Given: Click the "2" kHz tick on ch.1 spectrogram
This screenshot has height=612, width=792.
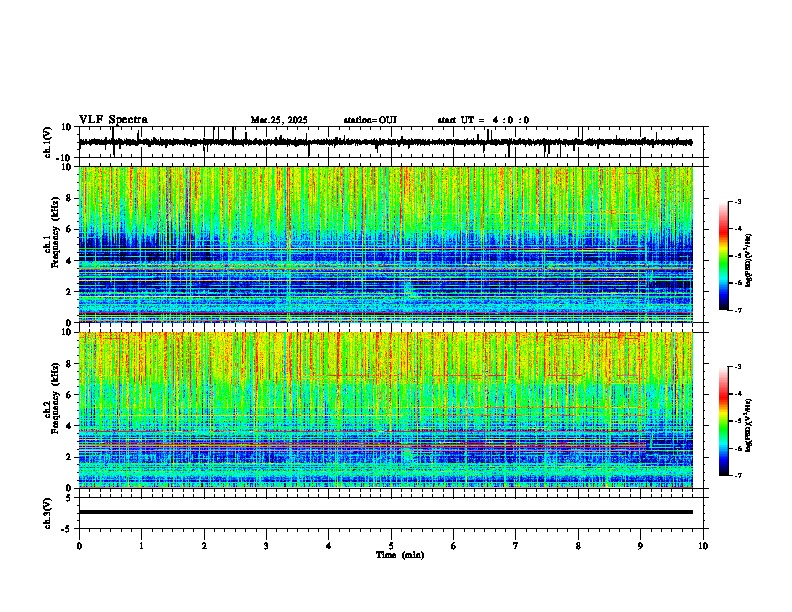Looking at the screenshot, I should pos(70,291).
